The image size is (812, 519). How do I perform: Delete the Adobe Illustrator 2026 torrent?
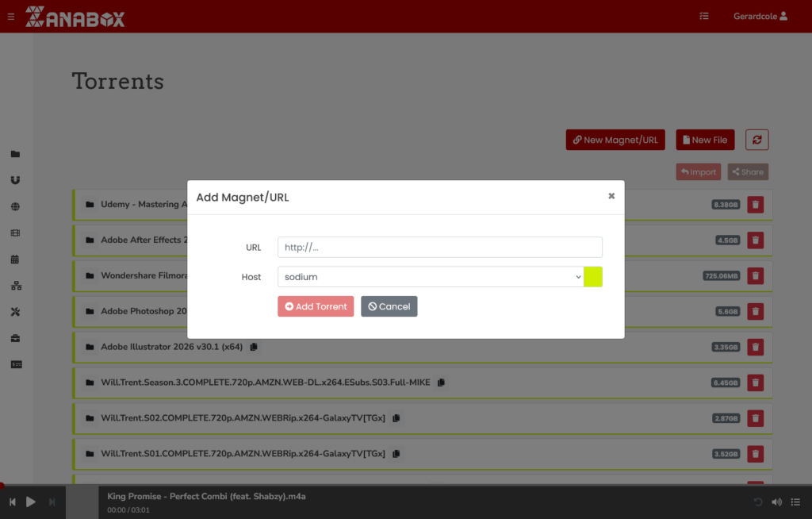coord(755,347)
